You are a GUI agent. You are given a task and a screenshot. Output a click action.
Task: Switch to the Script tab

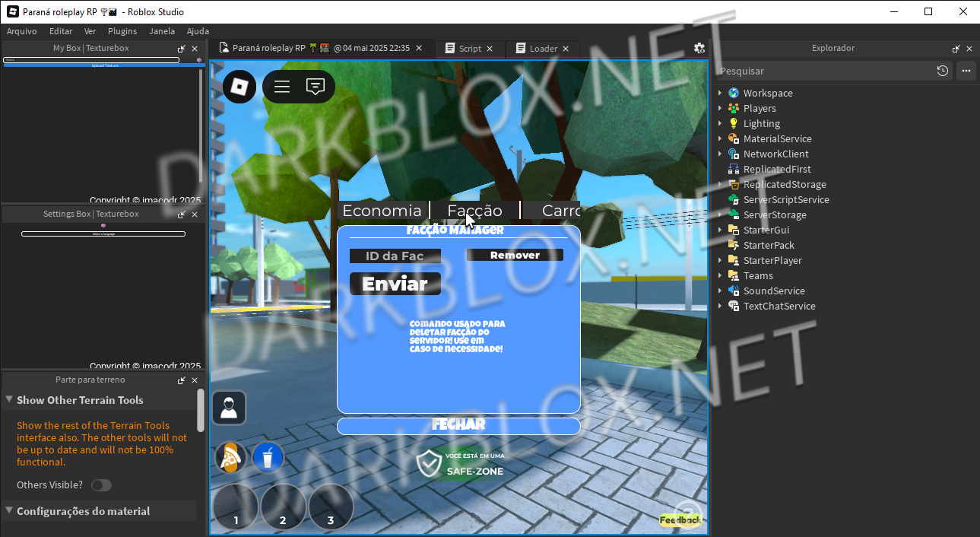[x=470, y=49]
